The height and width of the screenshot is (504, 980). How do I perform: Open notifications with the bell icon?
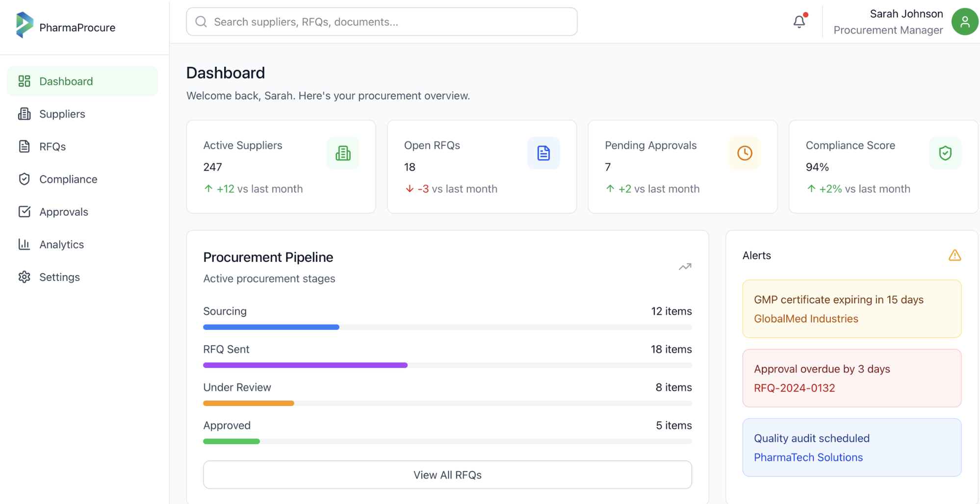tap(799, 22)
